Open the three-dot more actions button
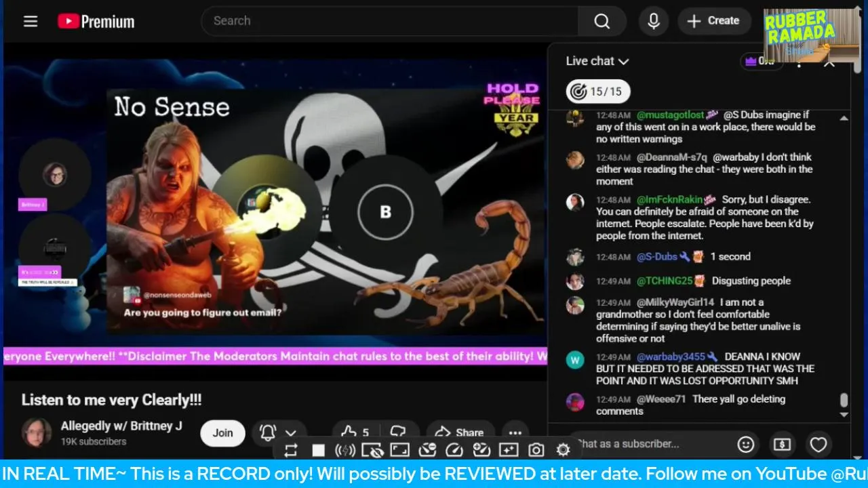The height and width of the screenshot is (488, 868). click(515, 433)
